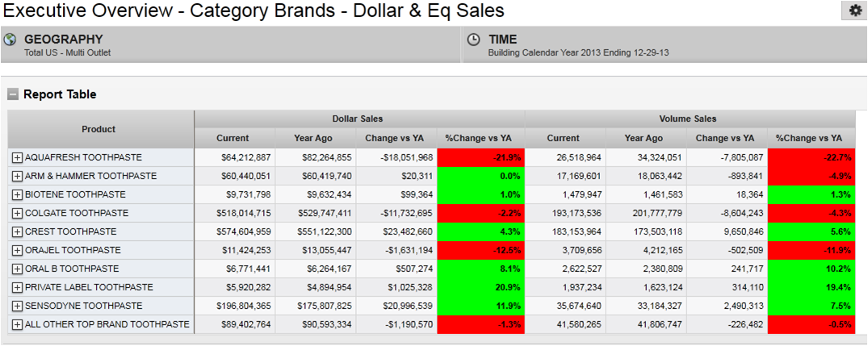The height and width of the screenshot is (346, 868).
Task: Click the Oral B Toothpaste product name
Action: [x=72, y=269]
